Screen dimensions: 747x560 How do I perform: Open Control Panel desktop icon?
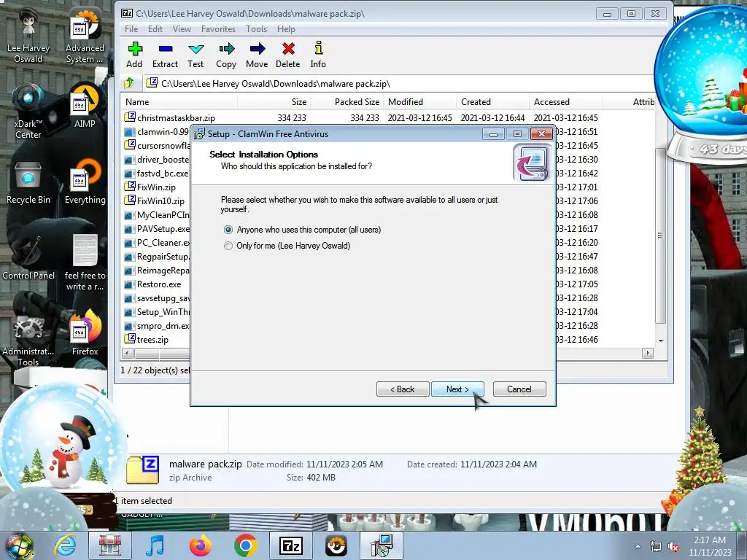(28, 259)
